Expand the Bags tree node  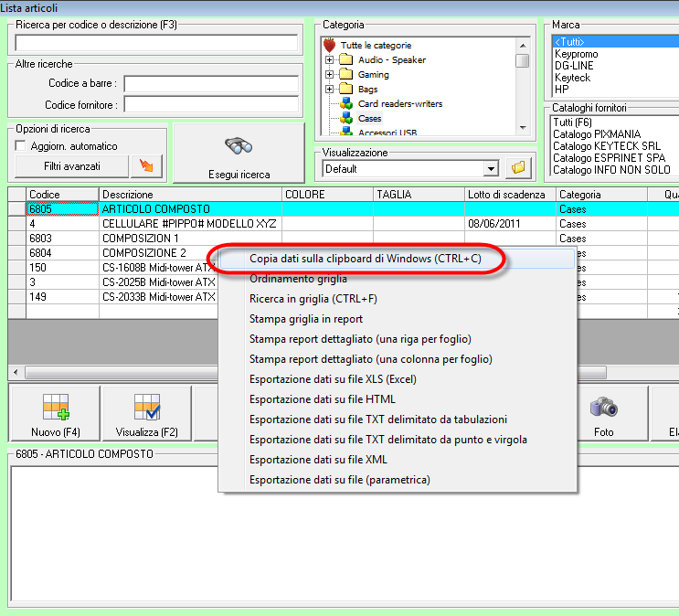330,90
